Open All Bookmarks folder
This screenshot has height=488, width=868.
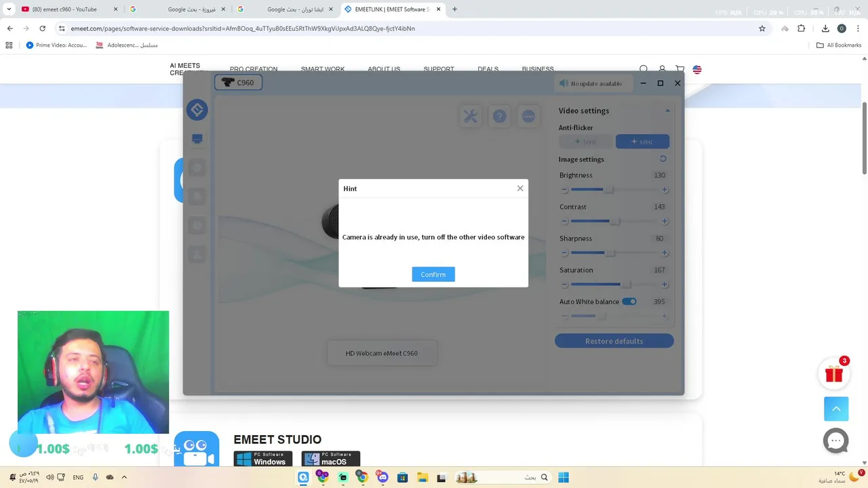[x=839, y=45]
